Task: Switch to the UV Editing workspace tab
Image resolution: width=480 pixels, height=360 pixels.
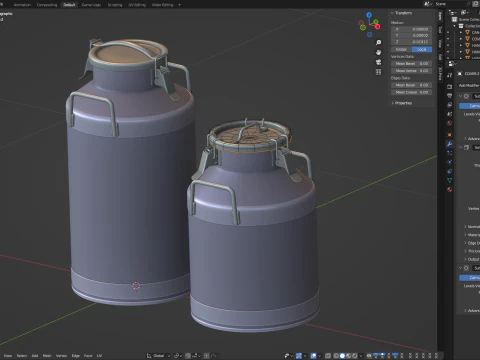Action: (x=137, y=5)
